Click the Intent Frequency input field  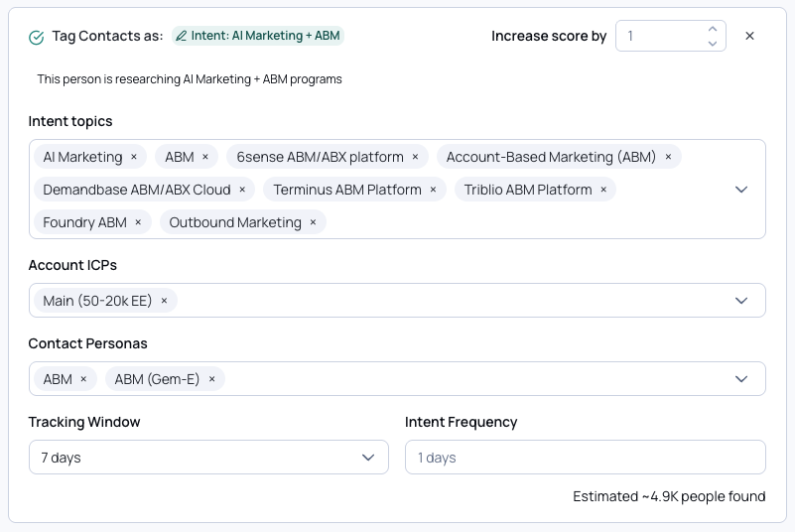[x=586, y=458]
